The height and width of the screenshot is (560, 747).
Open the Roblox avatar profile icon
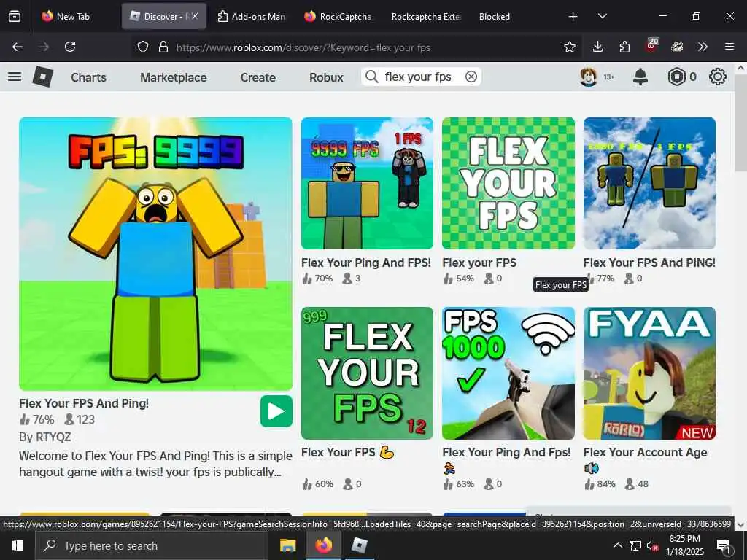tap(589, 77)
